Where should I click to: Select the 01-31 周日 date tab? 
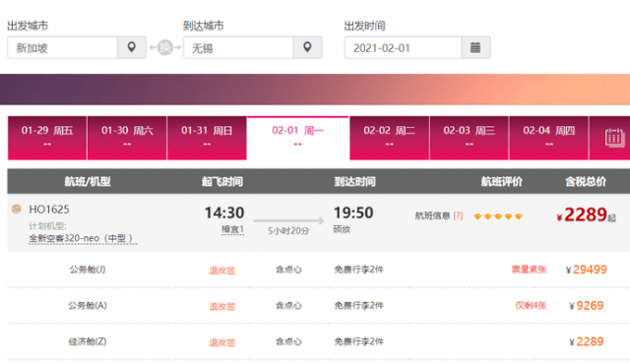pos(207,138)
